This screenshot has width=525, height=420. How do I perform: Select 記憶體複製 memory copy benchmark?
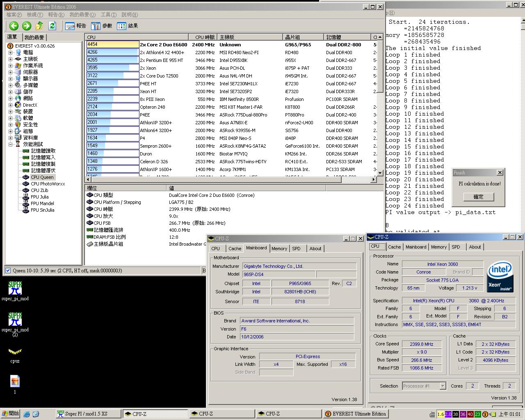[39, 164]
